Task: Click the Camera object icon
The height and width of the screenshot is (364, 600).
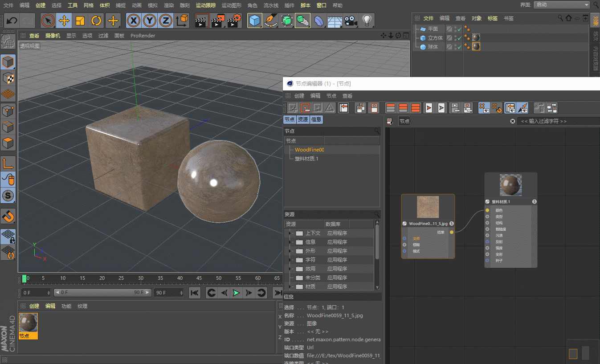Action: (351, 20)
